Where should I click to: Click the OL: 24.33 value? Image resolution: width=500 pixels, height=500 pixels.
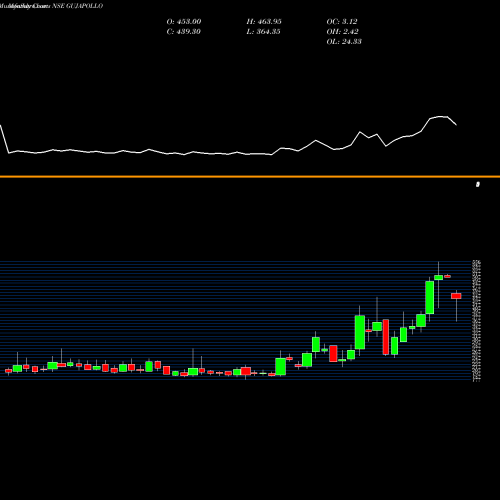(x=344, y=41)
